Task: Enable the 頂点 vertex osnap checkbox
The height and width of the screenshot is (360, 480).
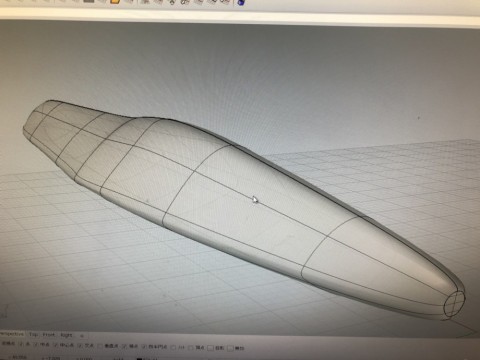Action: pyautogui.click(x=191, y=348)
